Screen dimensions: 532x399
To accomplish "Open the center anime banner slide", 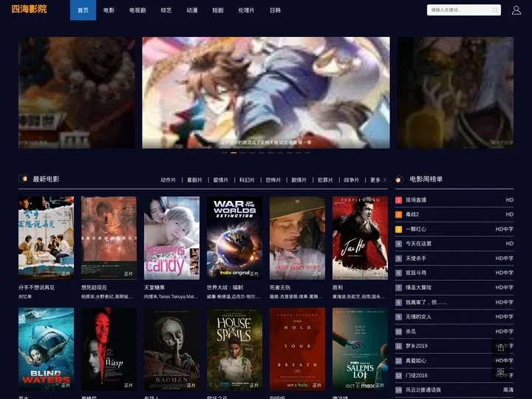I will [266, 92].
